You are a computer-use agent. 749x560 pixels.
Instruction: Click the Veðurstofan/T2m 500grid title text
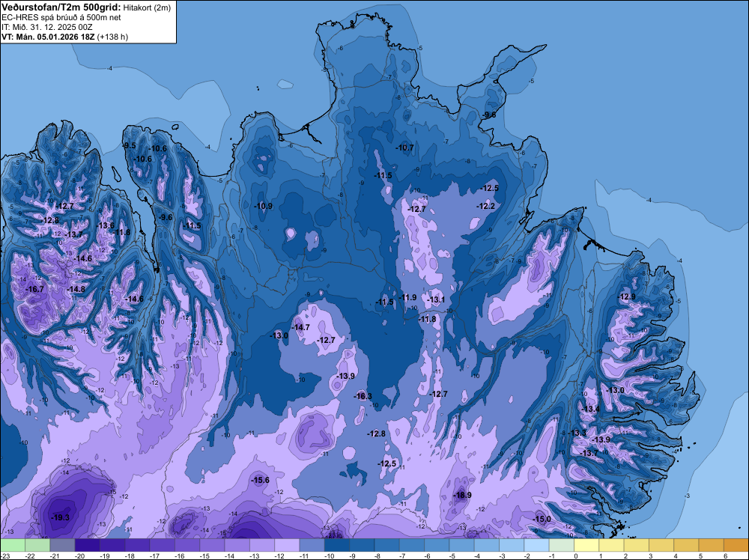61,7
